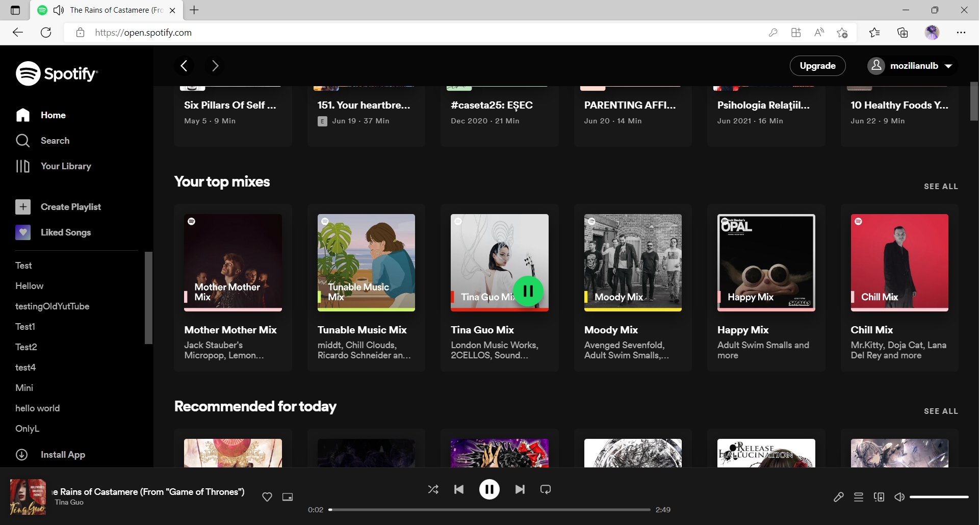980x525 pixels.
Task: Navigate forward with the right chevron
Action: click(215, 66)
